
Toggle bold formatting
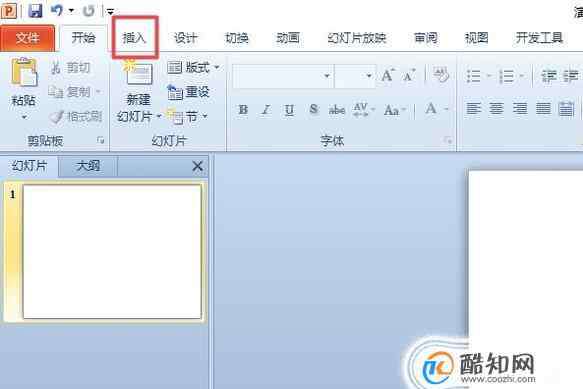coord(243,110)
